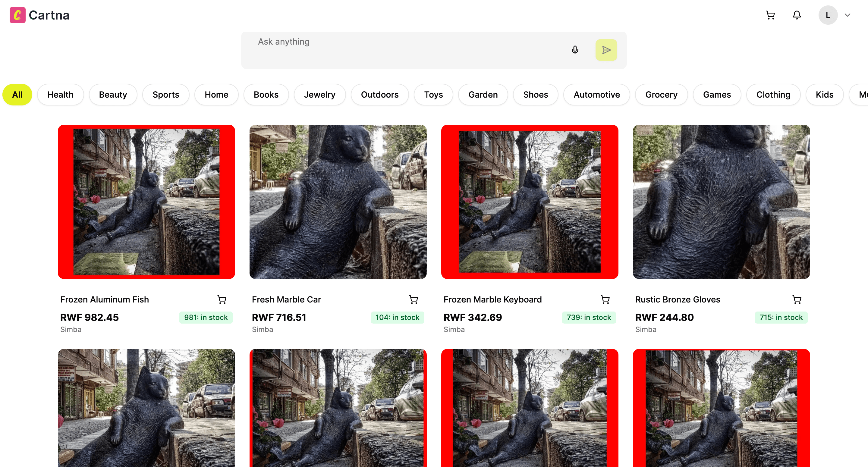Screen dimensions: 868x467
Task: Add Frozen Aluminum Fish to cart
Action: [x=222, y=299]
